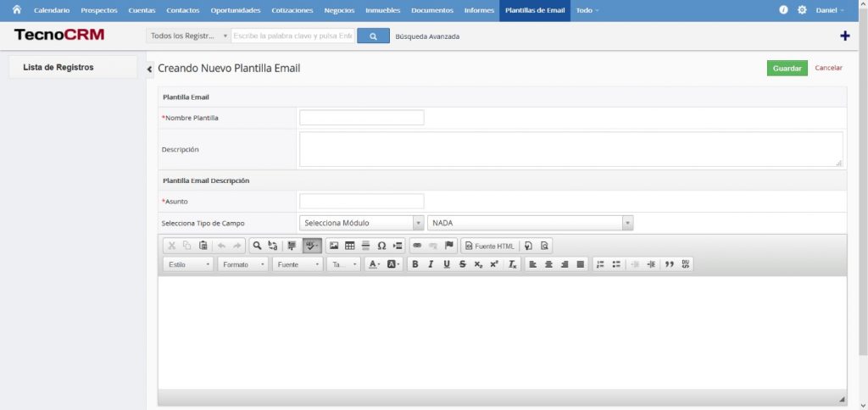Open the Formato dropdown in editor
The width and height of the screenshot is (868, 410).
(x=242, y=264)
